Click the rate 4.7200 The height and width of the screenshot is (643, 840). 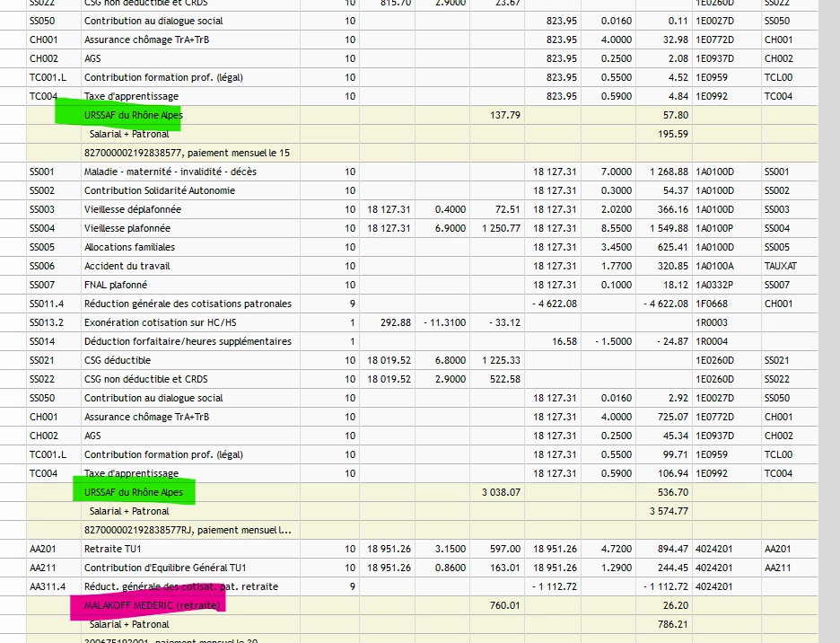[x=617, y=549]
